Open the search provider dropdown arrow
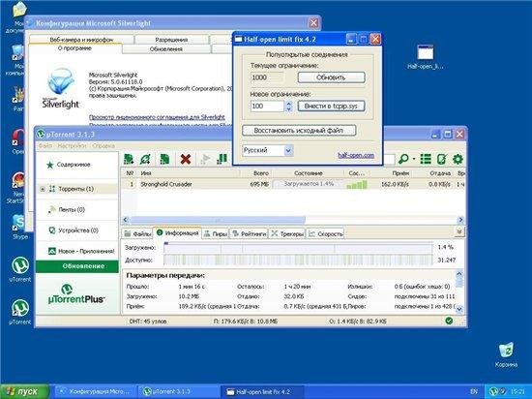 click(x=414, y=159)
